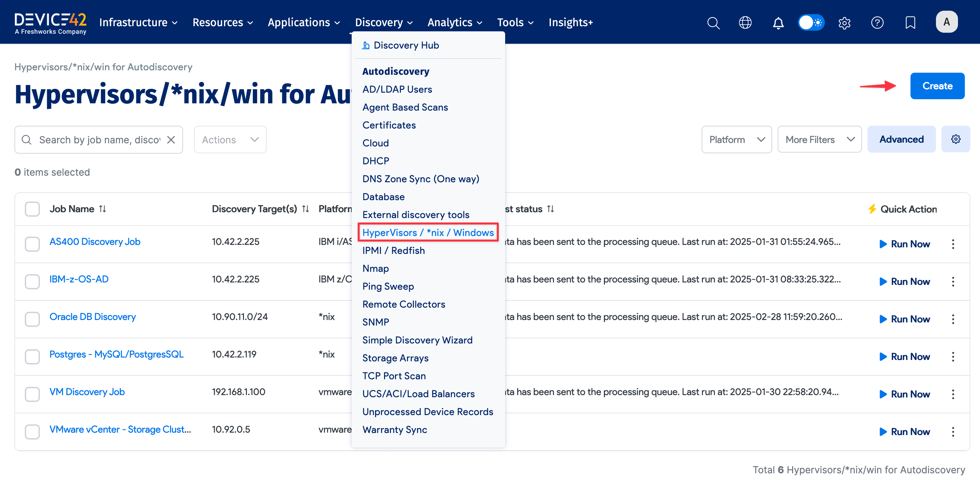This screenshot has width=980, height=485.
Task: Click the Create button
Action: pos(937,86)
